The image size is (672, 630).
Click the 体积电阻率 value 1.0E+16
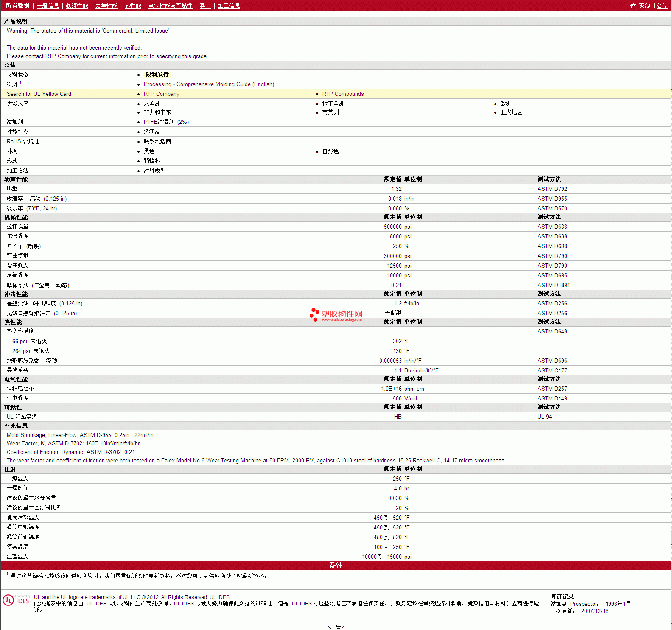(x=391, y=389)
